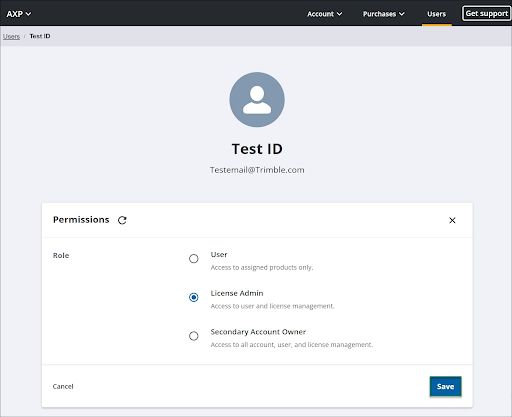Choose Secondary Account Owner radio option
This screenshot has width=512, height=417.
click(x=194, y=336)
